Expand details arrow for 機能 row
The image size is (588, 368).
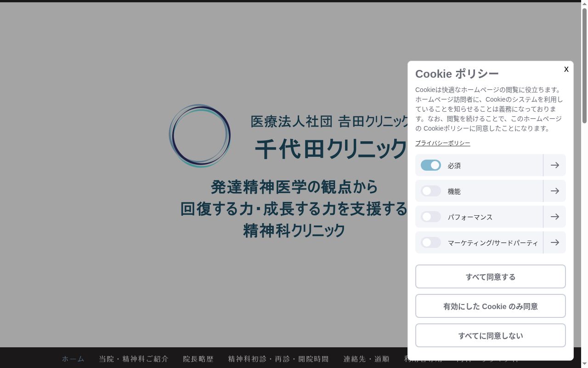[x=554, y=191]
